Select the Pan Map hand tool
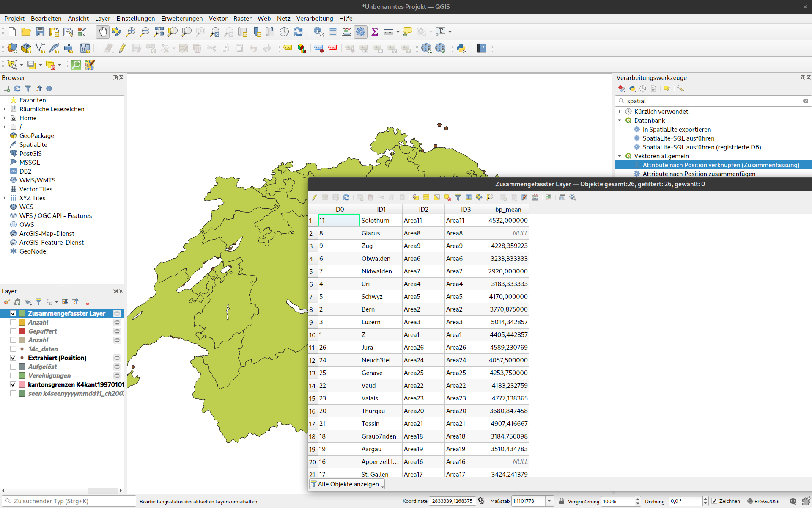The width and height of the screenshot is (812, 508). [103, 32]
